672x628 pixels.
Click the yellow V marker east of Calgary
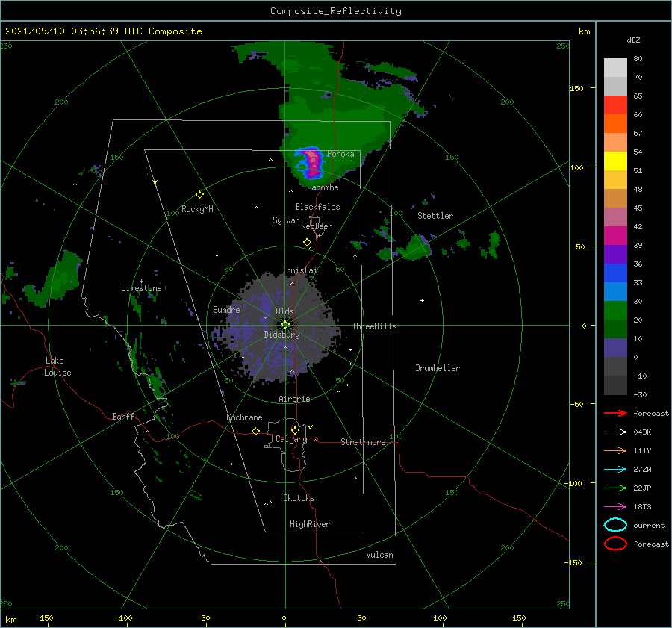311,427
